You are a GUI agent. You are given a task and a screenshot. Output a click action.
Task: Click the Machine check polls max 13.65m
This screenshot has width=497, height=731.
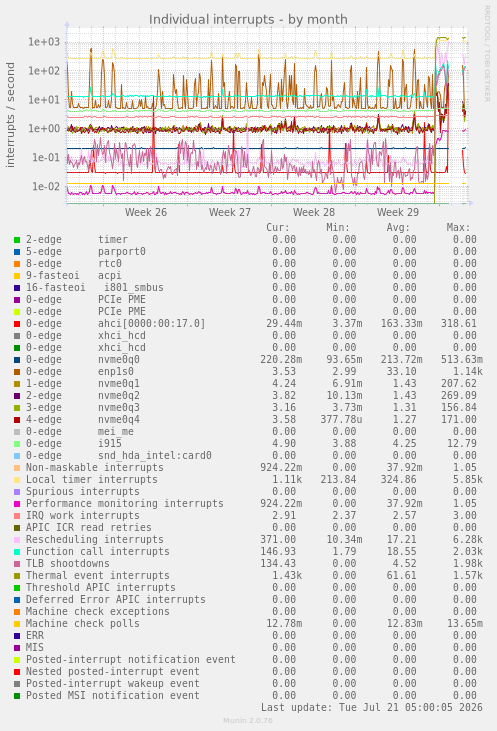[x=465, y=624]
